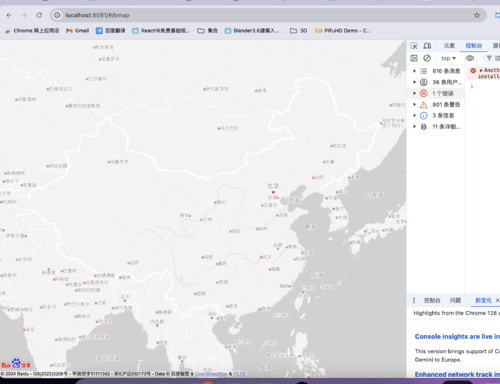
Task: Activate the DevTools inspect element picker
Action: tap(414, 46)
